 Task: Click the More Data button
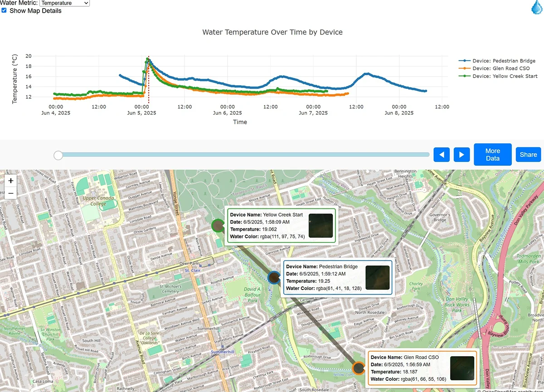point(492,154)
